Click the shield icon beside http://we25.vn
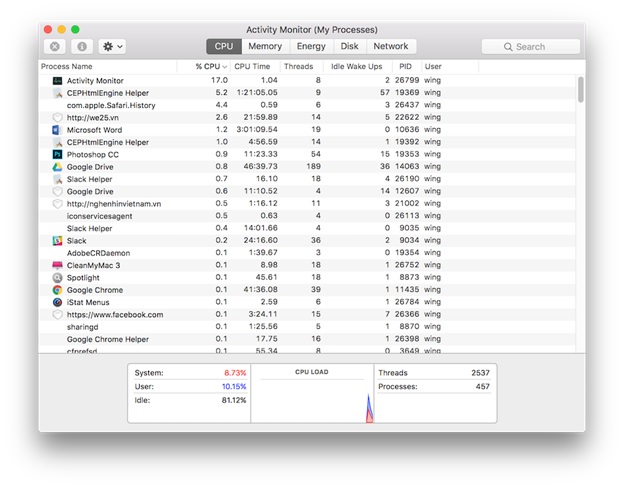The image size is (624, 487). (57, 117)
